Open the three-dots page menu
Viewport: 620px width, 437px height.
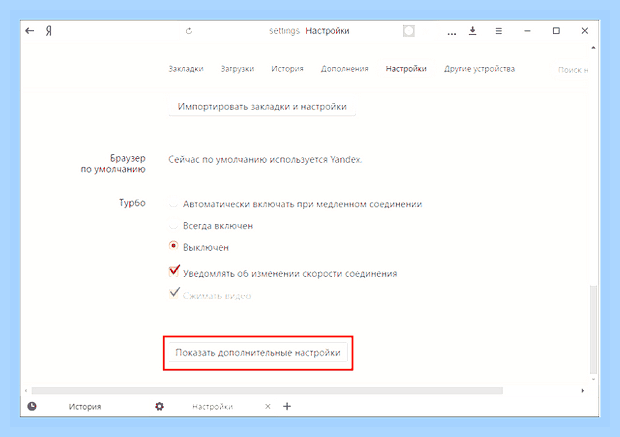coord(452,33)
